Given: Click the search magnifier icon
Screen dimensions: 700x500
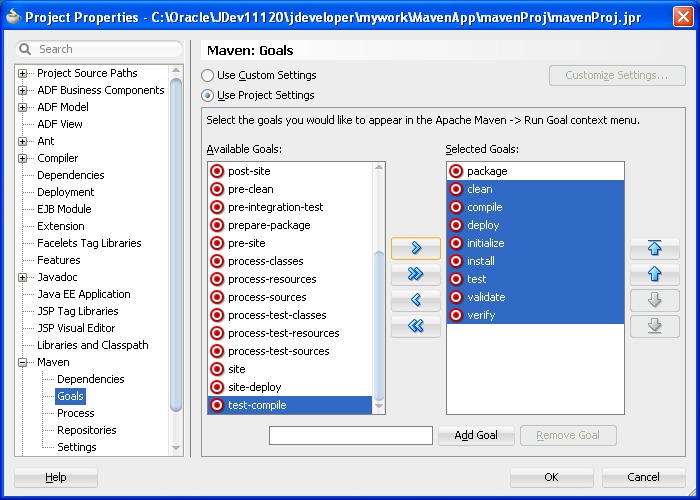Looking at the screenshot, I should coord(25,49).
